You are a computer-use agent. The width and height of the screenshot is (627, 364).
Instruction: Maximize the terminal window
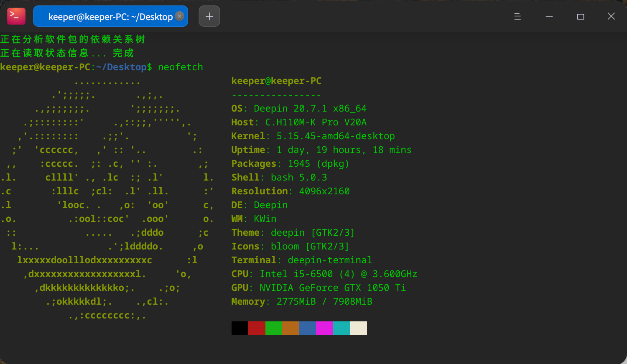[x=580, y=16]
